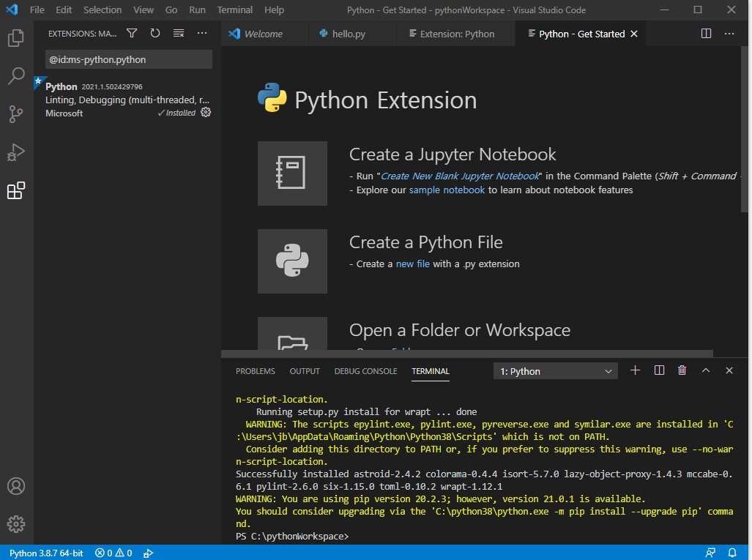Click the Python File tile icon
Screen dimensions: 752x560
click(x=293, y=261)
